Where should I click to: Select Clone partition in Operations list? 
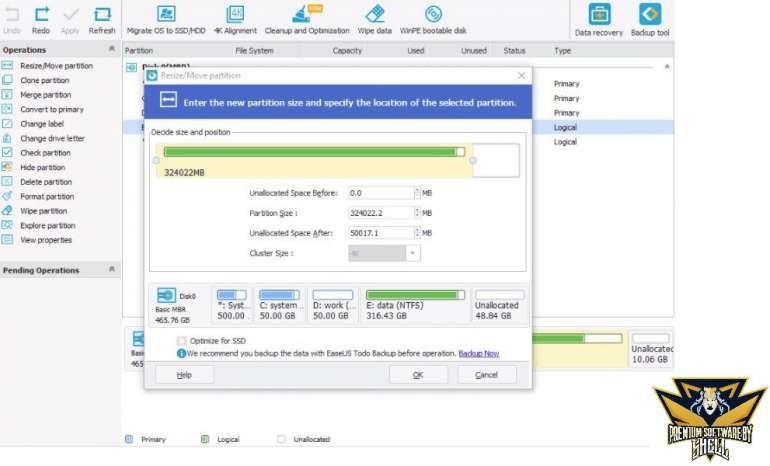45,80
